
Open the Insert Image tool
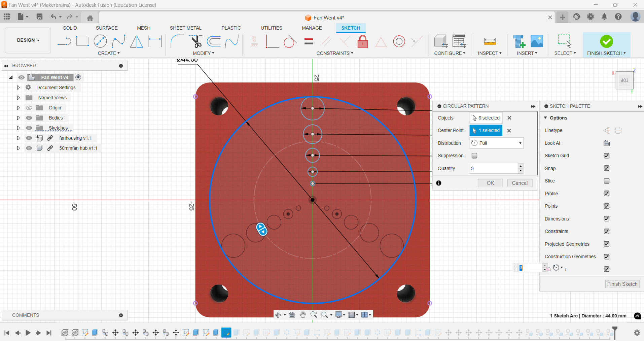[537, 41]
